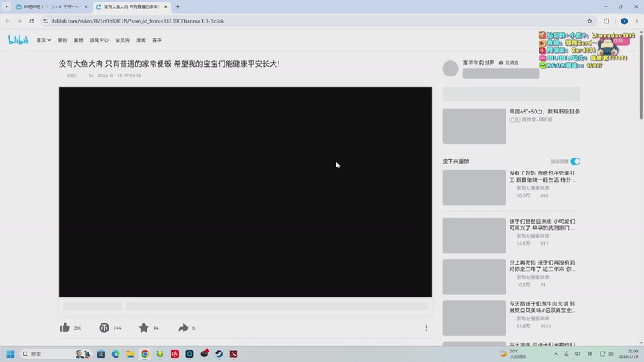
Task: Click the video title 没有大鱼大肉
Action: coord(169,64)
